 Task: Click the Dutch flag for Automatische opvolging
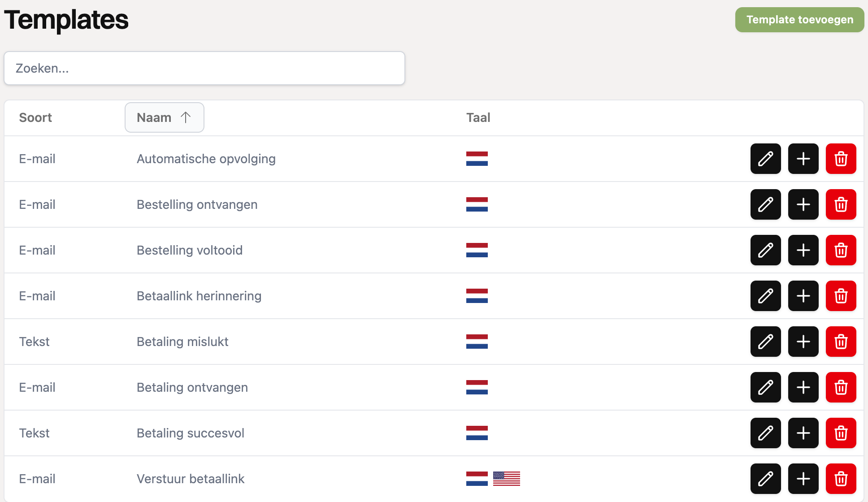(477, 159)
